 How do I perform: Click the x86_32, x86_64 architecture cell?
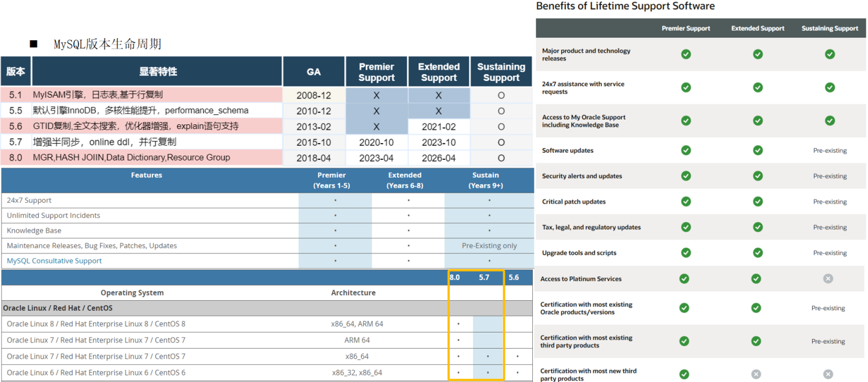coord(357,373)
